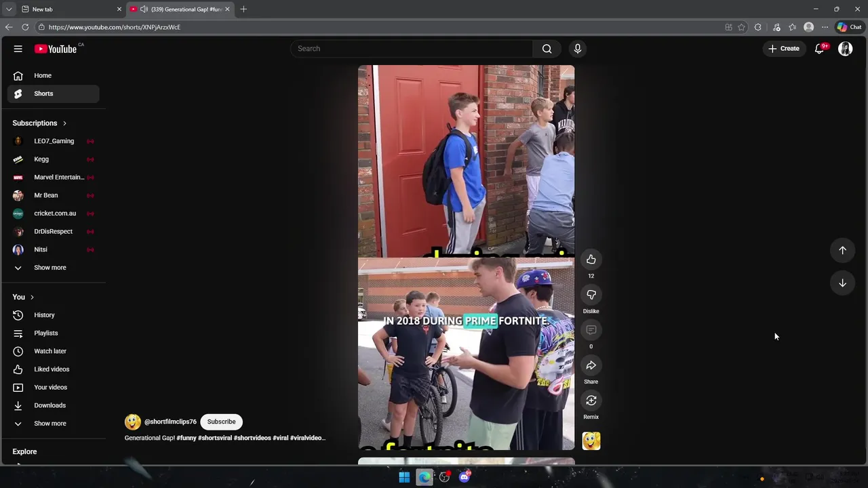Viewport: 868px width, 488px height.
Task: Subscribe to shortfilmclips76
Action: 221,422
